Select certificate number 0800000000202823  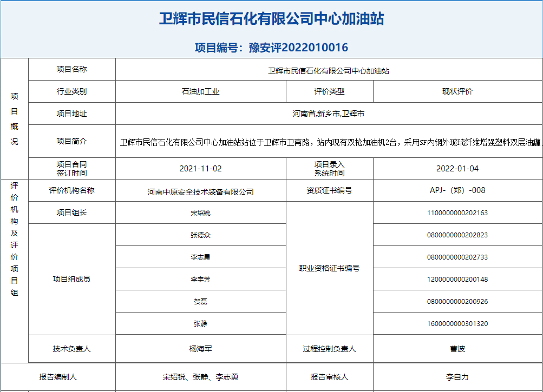(x=457, y=235)
